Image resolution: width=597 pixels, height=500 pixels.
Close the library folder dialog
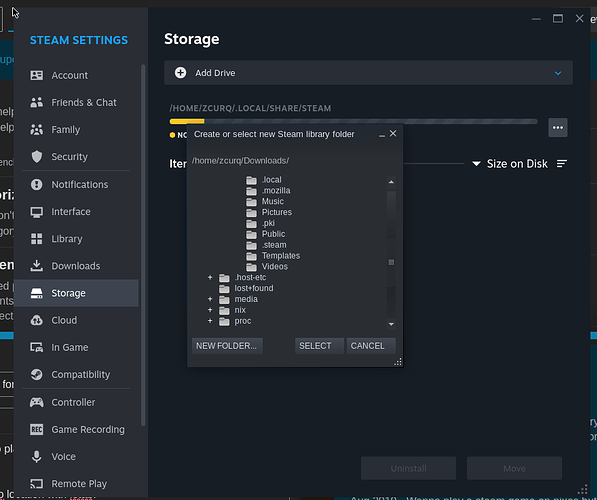(x=393, y=133)
